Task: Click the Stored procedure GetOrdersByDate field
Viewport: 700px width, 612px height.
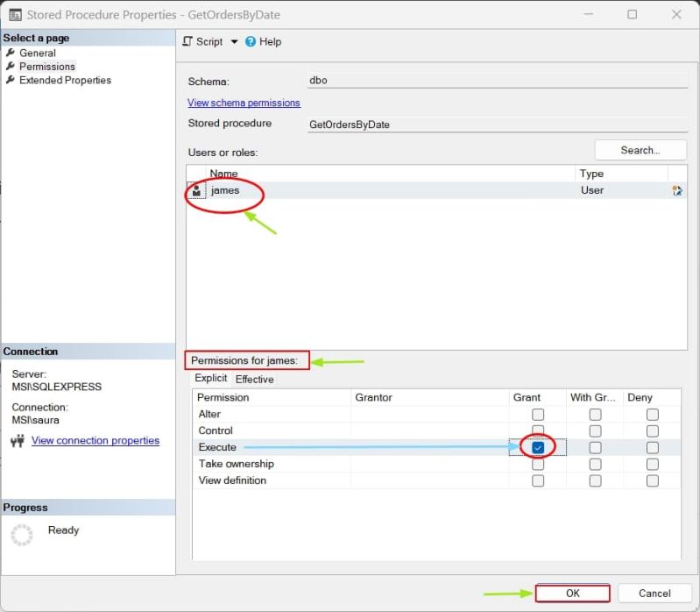Action: click(498, 125)
